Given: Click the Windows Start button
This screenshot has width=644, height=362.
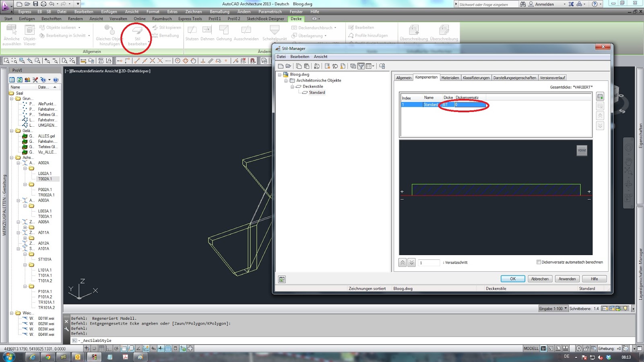Looking at the screenshot, I should 9,356.
